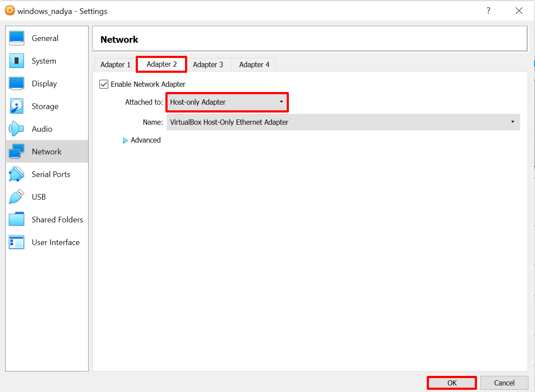Viewport: 535px width, 392px height.
Task: Open the adapter Name dropdown
Action: point(343,122)
